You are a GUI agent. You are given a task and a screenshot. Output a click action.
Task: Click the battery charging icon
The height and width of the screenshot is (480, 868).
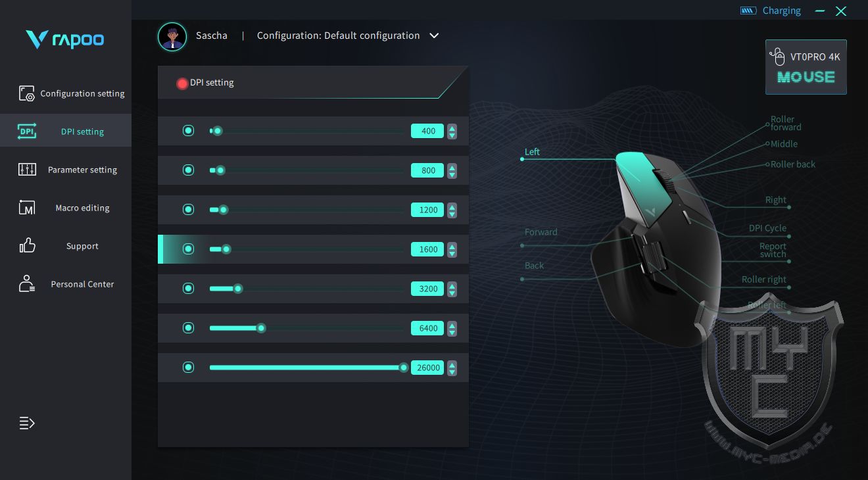tap(748, 11)
